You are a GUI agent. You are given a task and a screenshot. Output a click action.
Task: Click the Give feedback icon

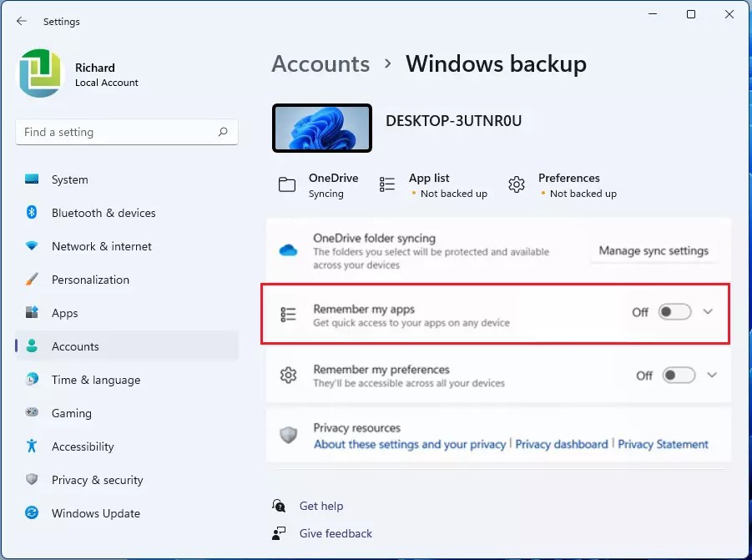[279, 533]
